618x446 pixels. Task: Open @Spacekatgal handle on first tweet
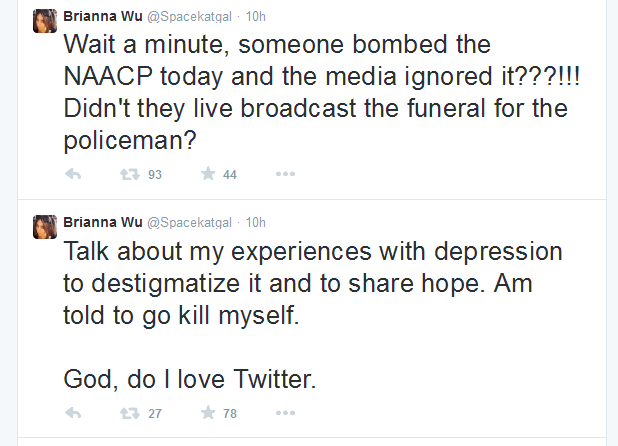[x=189, y=17]
